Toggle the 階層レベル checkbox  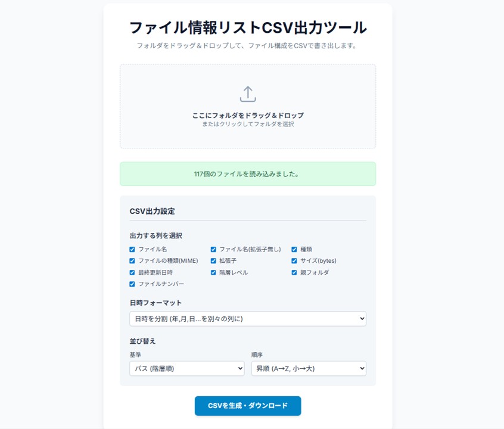point(213,273)
